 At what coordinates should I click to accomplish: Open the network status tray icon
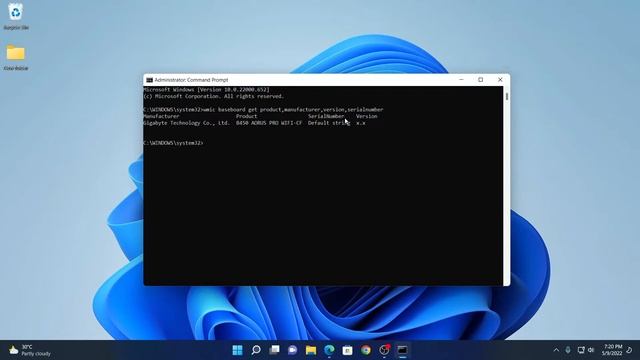[x=581, y=350]
